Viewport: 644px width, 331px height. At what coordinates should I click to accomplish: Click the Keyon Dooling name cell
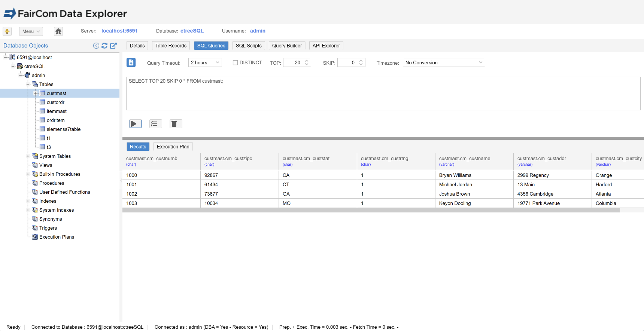tap(474, 203)
